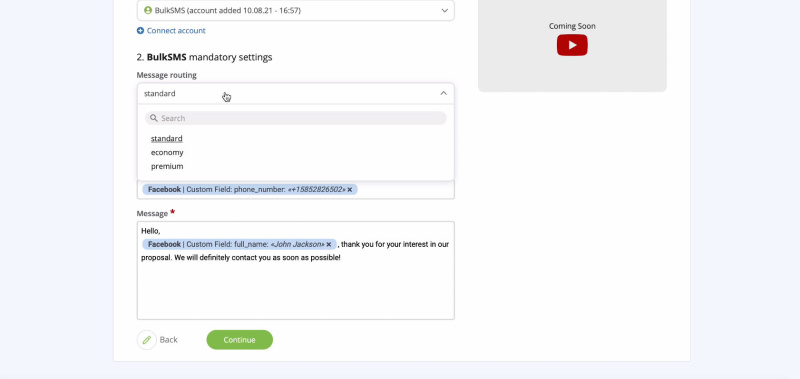Remove the full_name John Jackson tag
The width and height of the screenshot is (800, 379).
[x=329, y=244]
